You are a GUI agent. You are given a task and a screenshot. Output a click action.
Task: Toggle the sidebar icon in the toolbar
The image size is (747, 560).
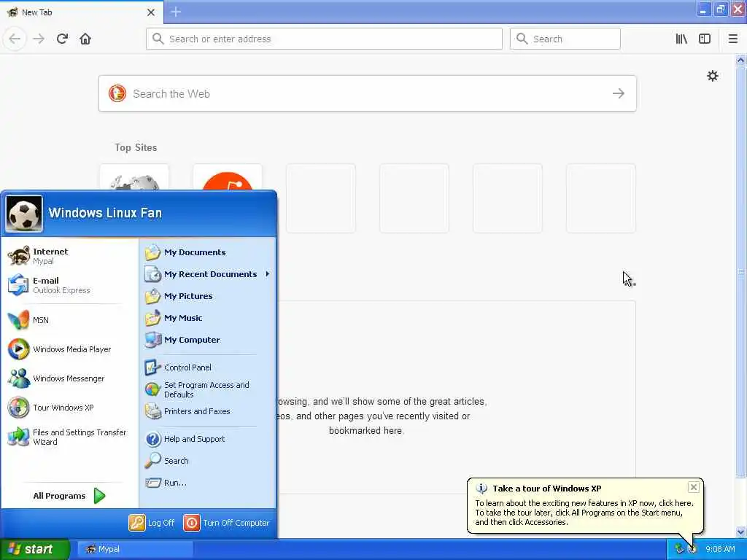(x=705, y=39)
